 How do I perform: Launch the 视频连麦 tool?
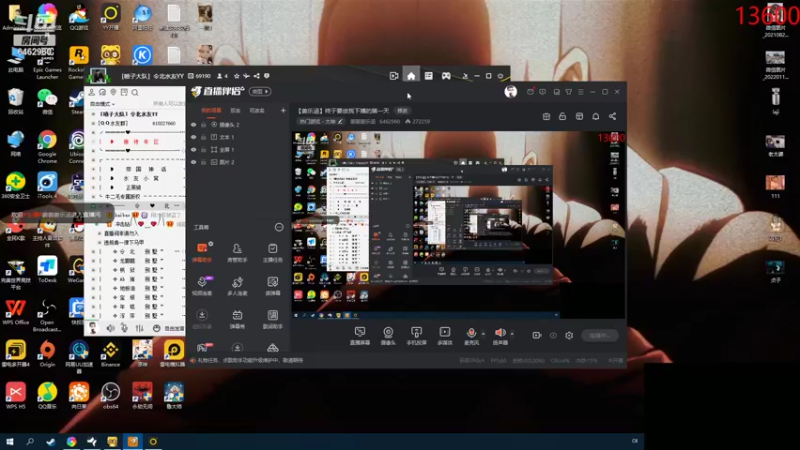point(202,286)
